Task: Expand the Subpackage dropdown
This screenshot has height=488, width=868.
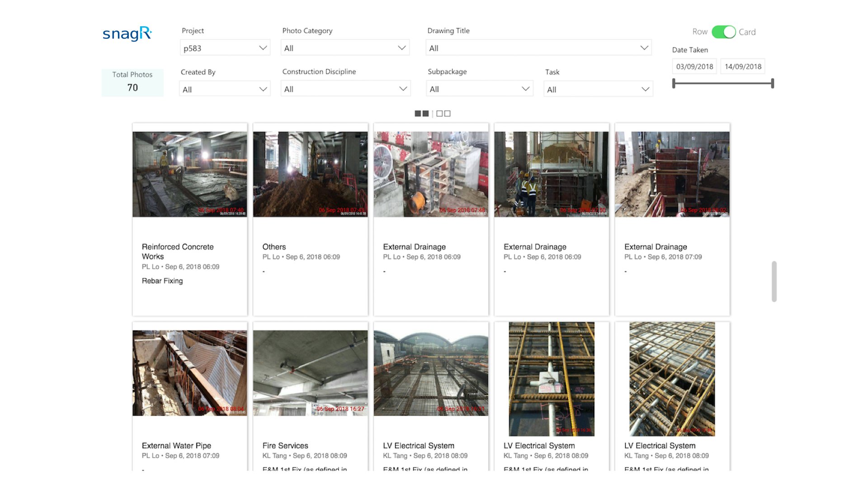Action: coord(480,89)
